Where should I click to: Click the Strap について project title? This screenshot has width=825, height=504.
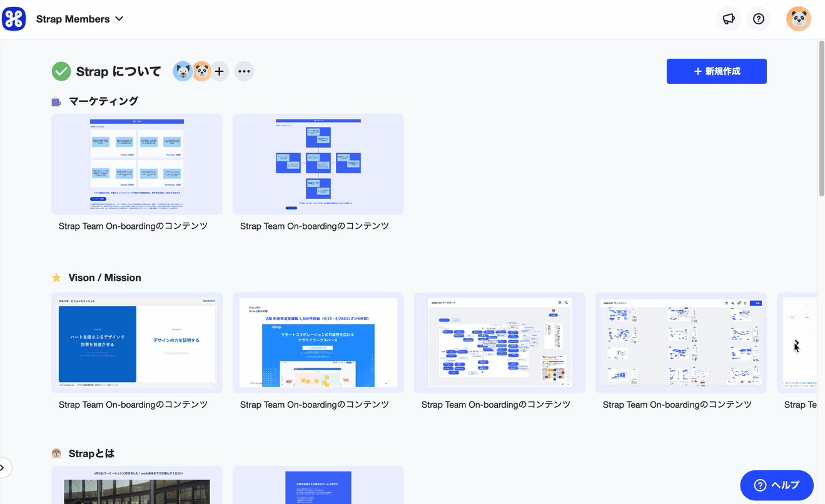tap(119, 71)
